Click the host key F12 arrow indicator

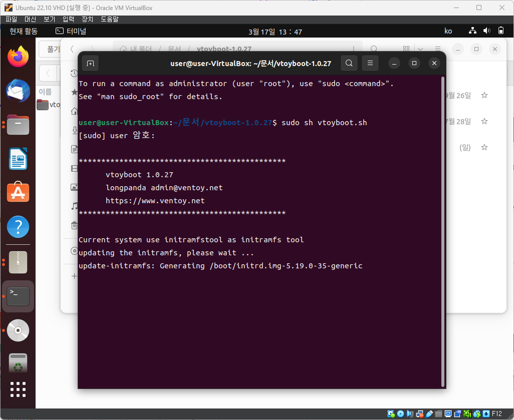tap(486, 414)
